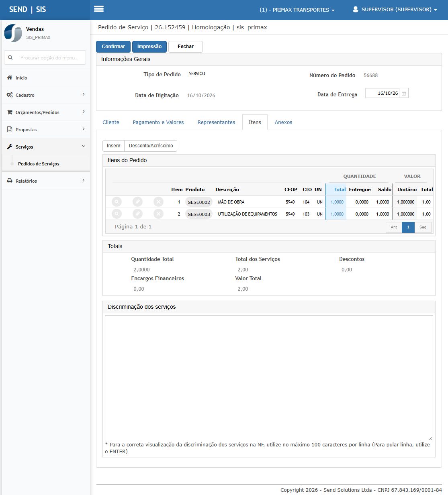The image size is (448, 495).
Task: Select the Itens tab
Action: coord(255,122)
